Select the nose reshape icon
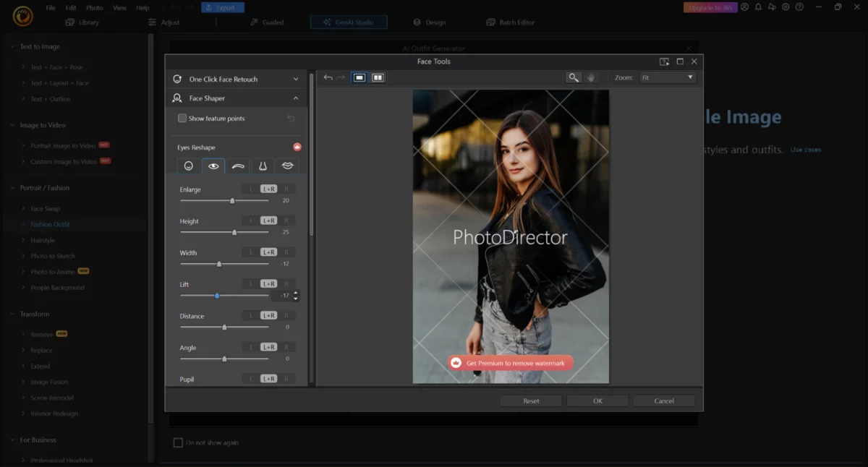The height and width of the screenshot is (467, 868). click(263, 166)
